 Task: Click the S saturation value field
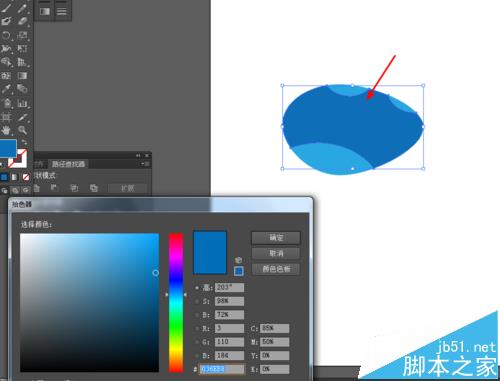pyautogui.click(x=229, y=301)
